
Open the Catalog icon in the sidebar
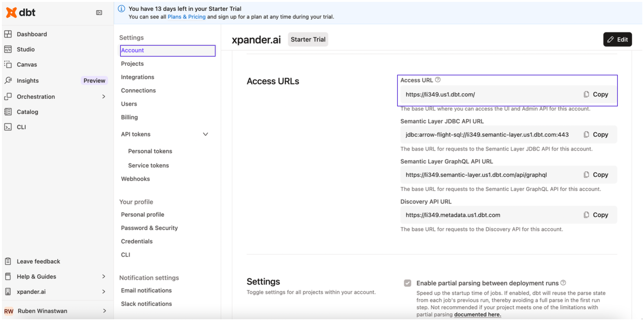click(x=8, y=112)
